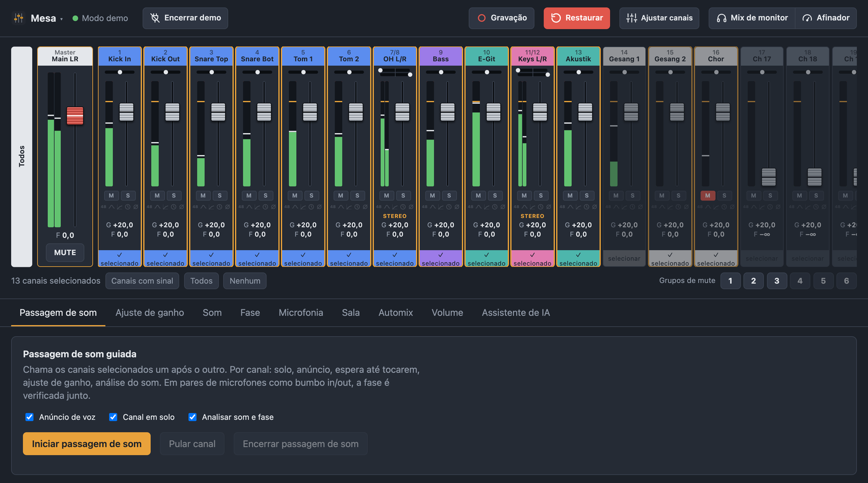
Task: Toggle 48V phantom power on Tom 1
Action: [x=287, y=207]
